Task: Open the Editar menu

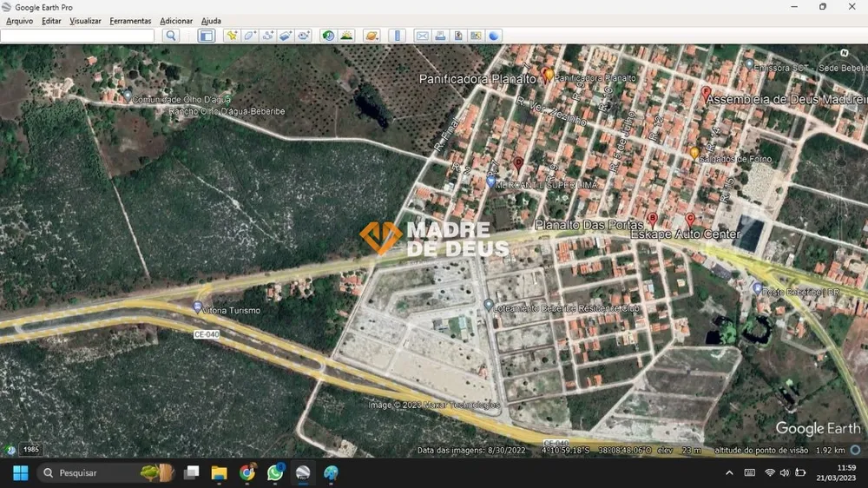Action: [51, 21]
